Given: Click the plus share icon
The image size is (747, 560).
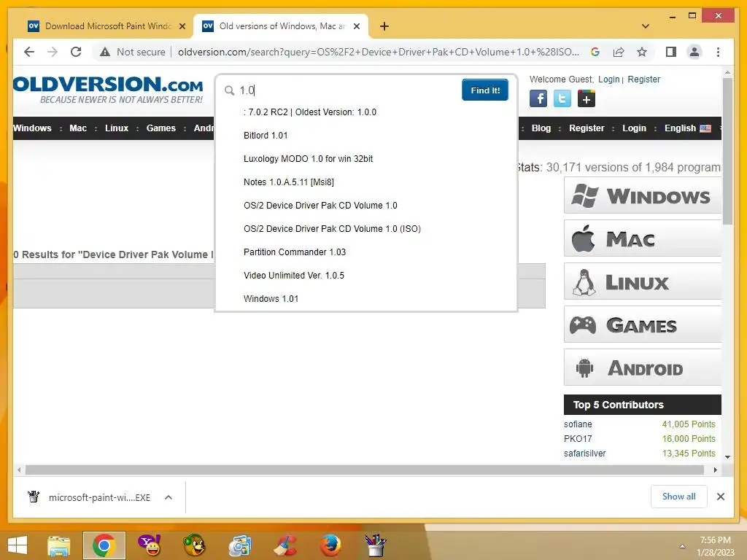Looking at the screenshot, I should point(587,99).
